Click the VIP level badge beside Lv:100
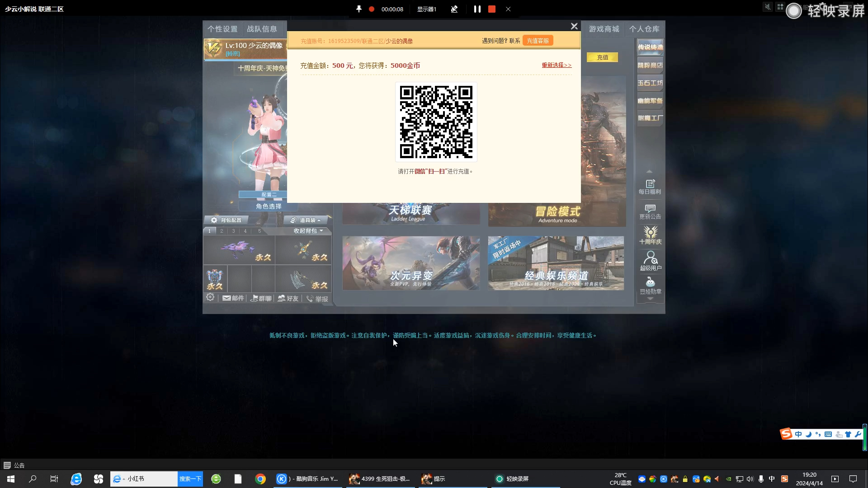The image size is (868, 488). [x=213, y=48]
